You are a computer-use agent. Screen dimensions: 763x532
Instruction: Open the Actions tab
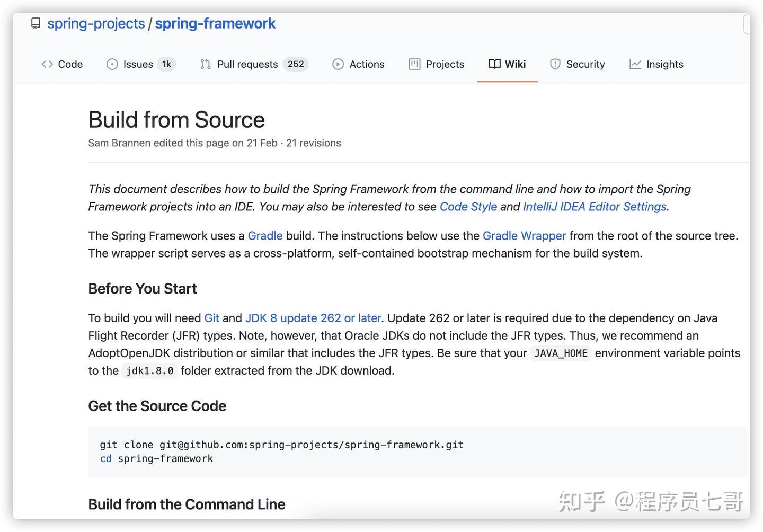click(x=367, y=64)
